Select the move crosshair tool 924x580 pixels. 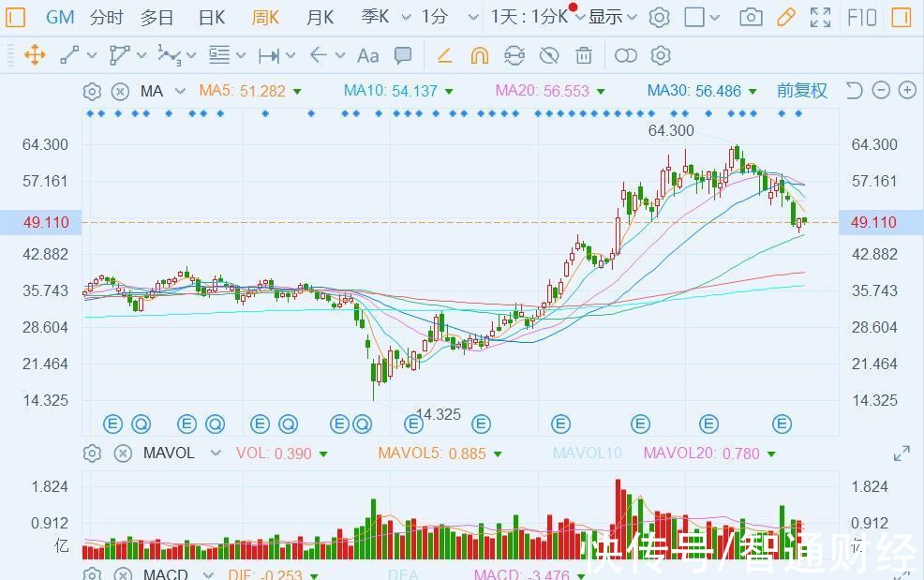[x=35, y=55]
